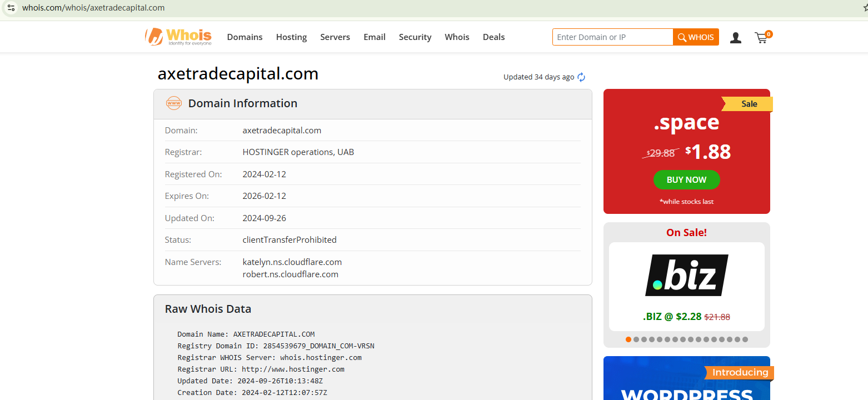Click the .BIZ @ $2.28 offer text
The width and height of the screenshot is (868, 400).
point(673,317)
